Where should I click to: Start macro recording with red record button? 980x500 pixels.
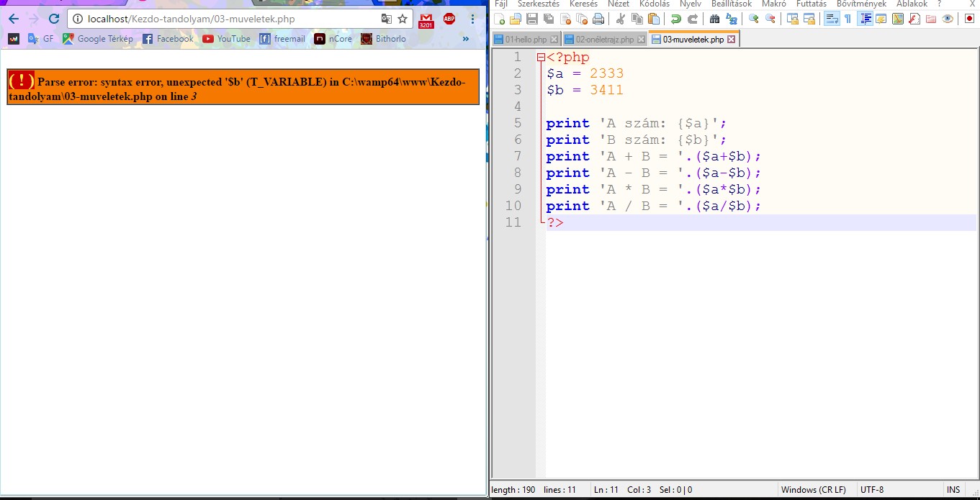968,19
